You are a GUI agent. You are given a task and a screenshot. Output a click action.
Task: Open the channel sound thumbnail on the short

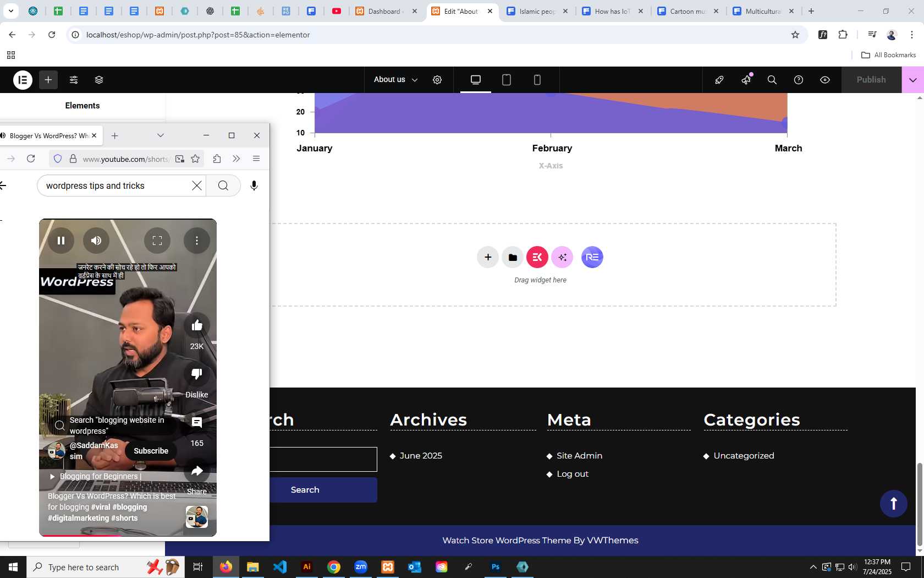[197, 517]
